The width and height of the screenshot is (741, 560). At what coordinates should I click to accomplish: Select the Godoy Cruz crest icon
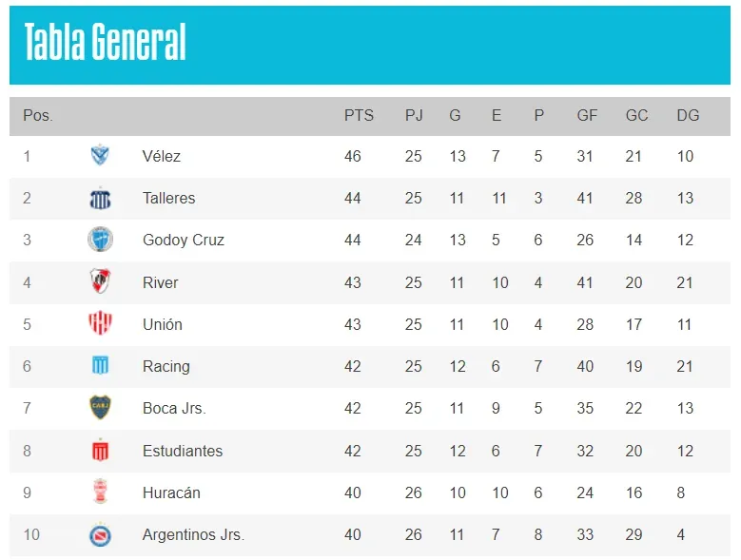click(100, 240)
